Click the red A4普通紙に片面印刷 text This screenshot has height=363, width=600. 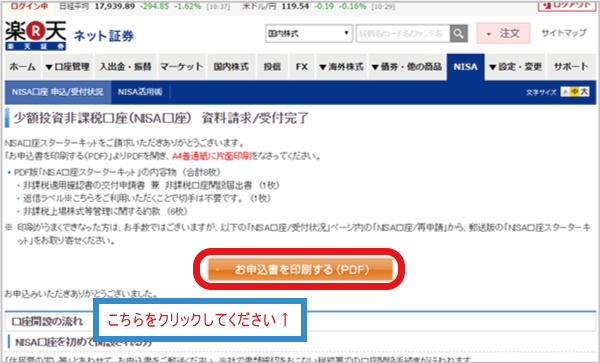pyautogui.click(x=212, y=156)
